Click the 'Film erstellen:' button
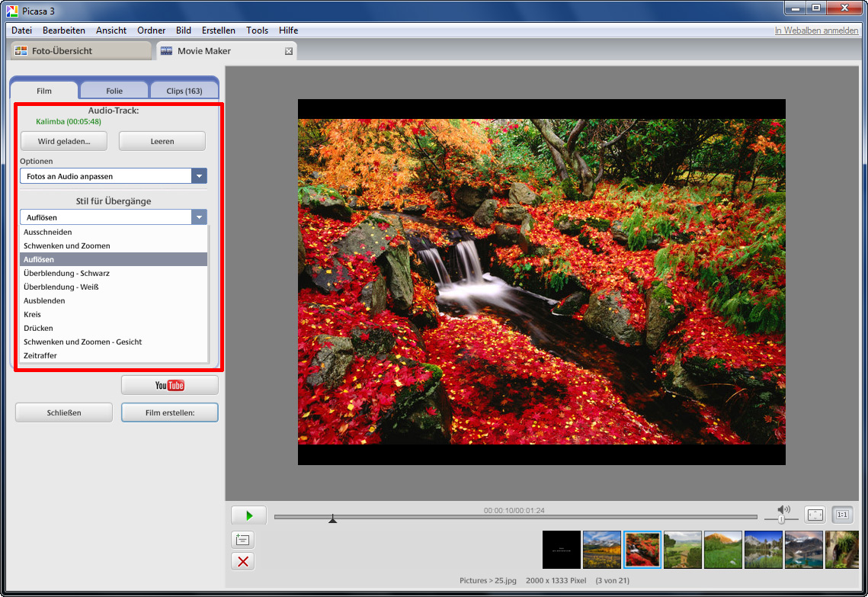Viewport: 868px width, 597px height. coord(169,412)
